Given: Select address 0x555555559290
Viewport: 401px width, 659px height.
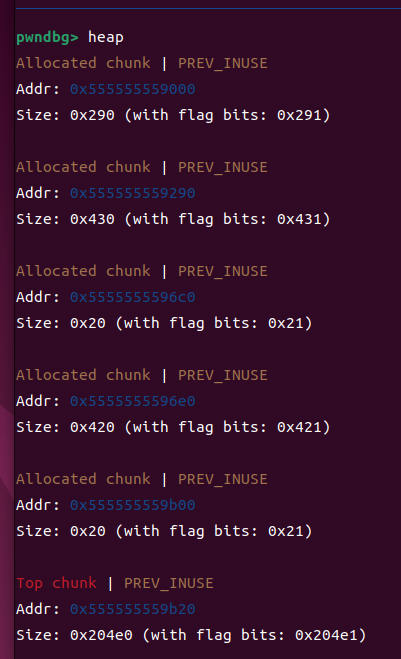Looking at the screenshot, I should tap(132, 193).
